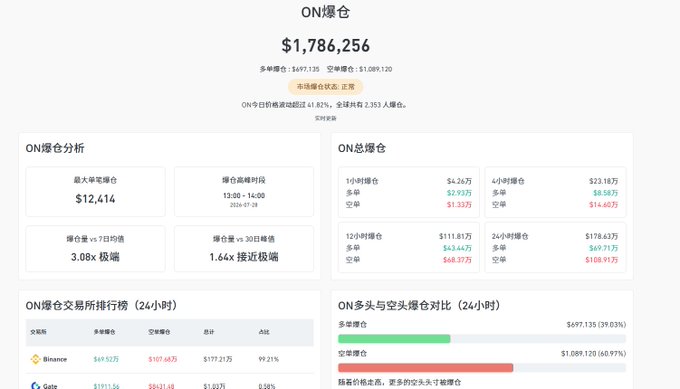The width and height of the screenshot is (680, 389).
Task: Click the 12小时 short value $68.37万
Action: click(x=457, y=260)
